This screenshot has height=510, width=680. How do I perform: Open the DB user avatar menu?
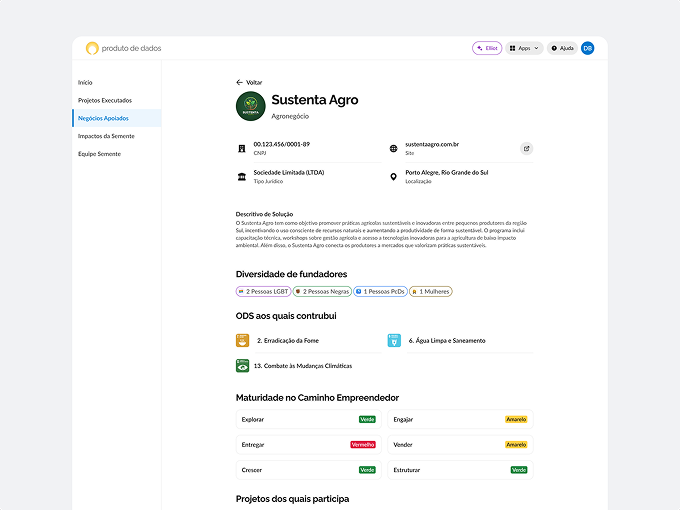(x=587, y=48)
